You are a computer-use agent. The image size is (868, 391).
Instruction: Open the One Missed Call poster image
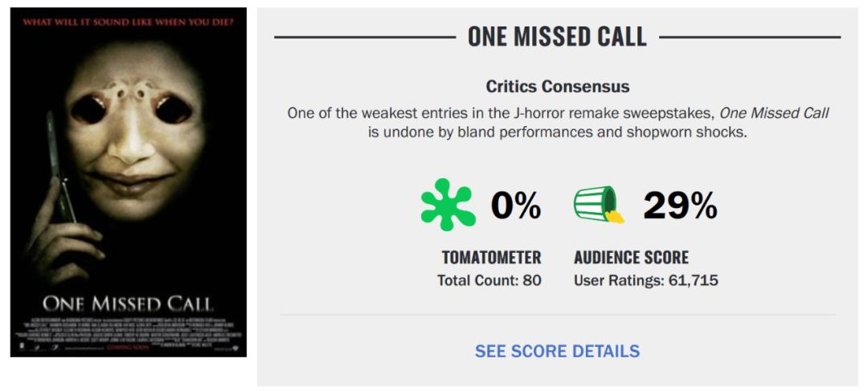click(x=129, y=182)
